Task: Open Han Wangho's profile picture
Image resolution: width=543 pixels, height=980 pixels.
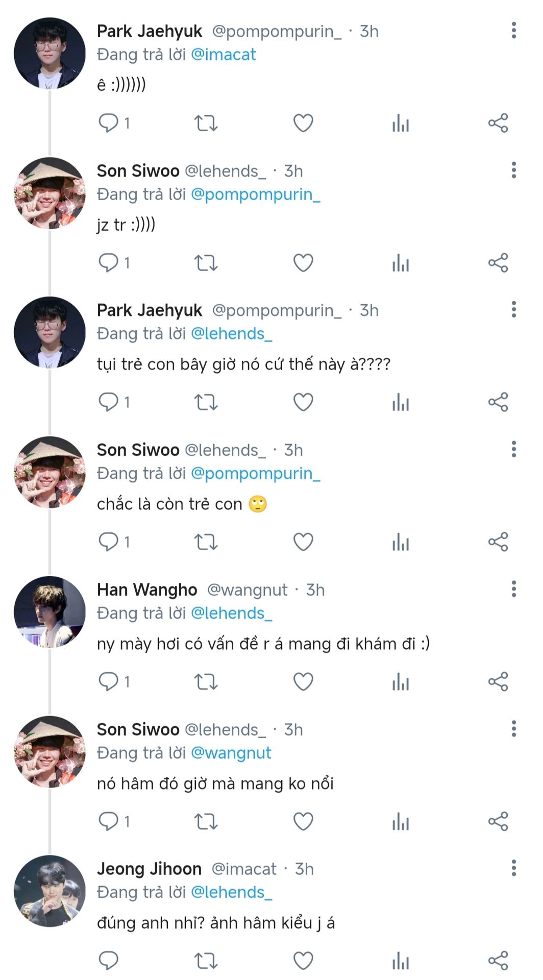Action: click(50, 612)
